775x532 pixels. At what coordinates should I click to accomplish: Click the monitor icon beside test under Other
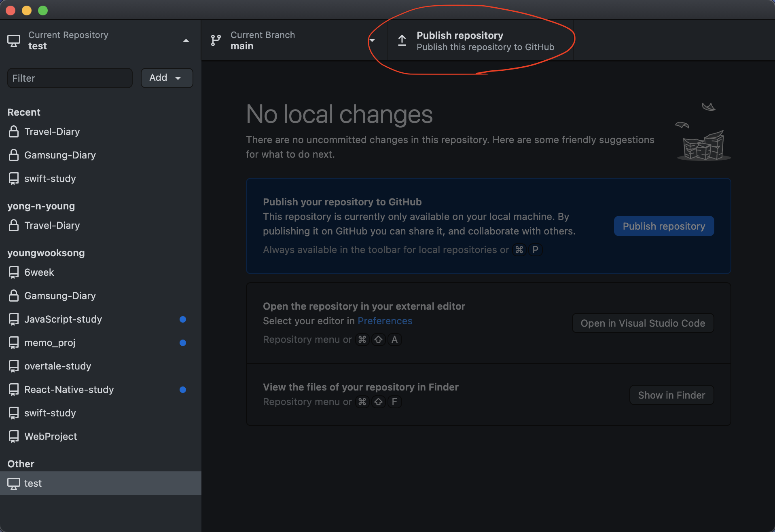[x=14, y=483]
